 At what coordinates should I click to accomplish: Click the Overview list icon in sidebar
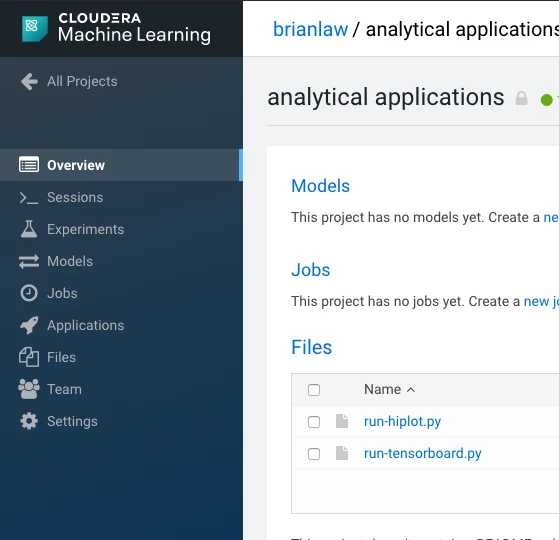tap(29, 165)
